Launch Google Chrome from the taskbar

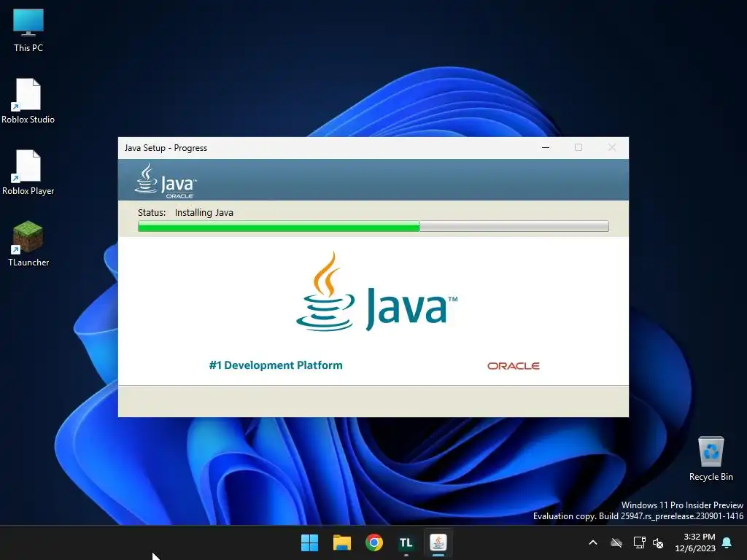[374, 542]
